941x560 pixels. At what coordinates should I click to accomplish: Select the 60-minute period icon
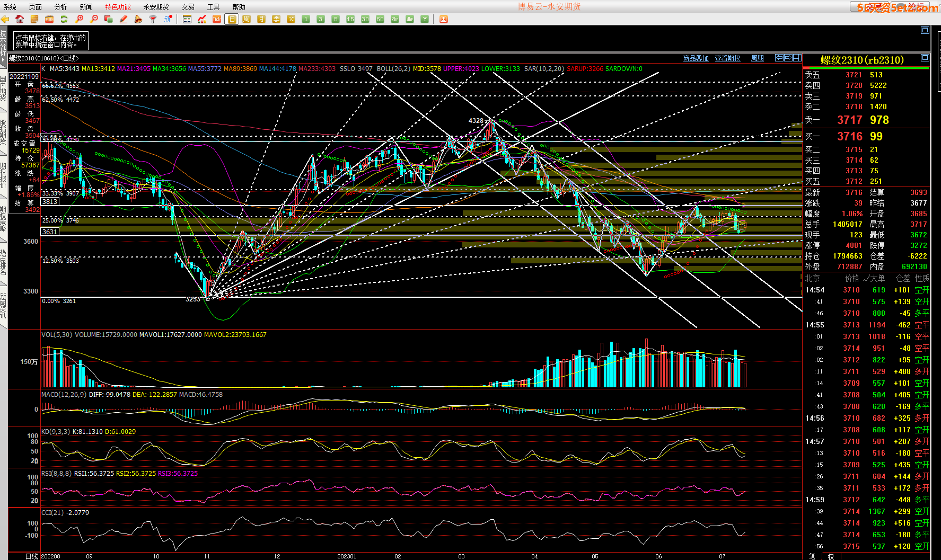[x=380, y=19]
